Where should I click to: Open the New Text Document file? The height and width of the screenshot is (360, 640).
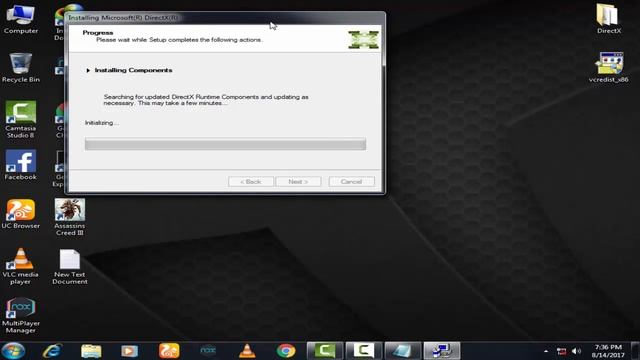(x=70, y=266)
